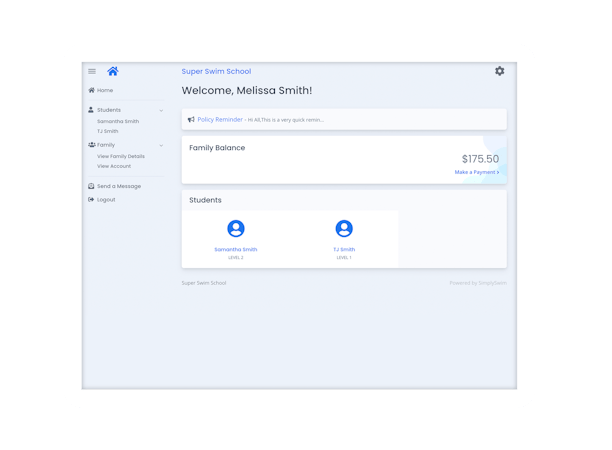Collapse the Students section chevron
Screen dimensions: 612x450
tap(161, 110)
